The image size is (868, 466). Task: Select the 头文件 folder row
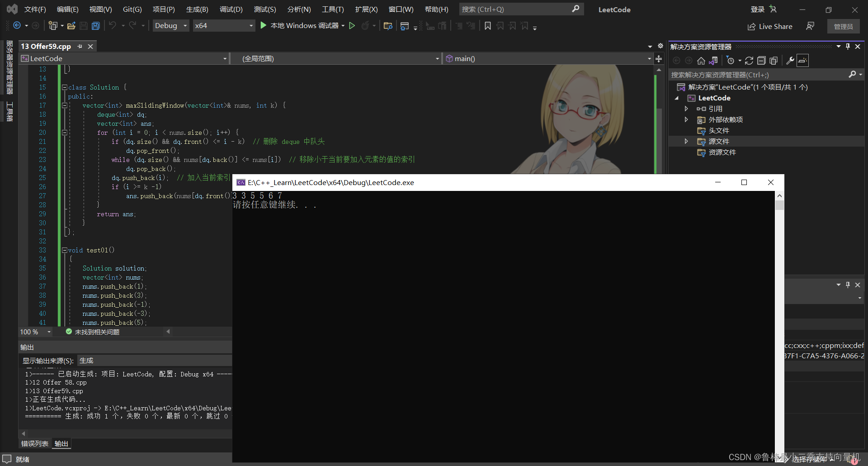pyautogui.click(x=766, y=130)
